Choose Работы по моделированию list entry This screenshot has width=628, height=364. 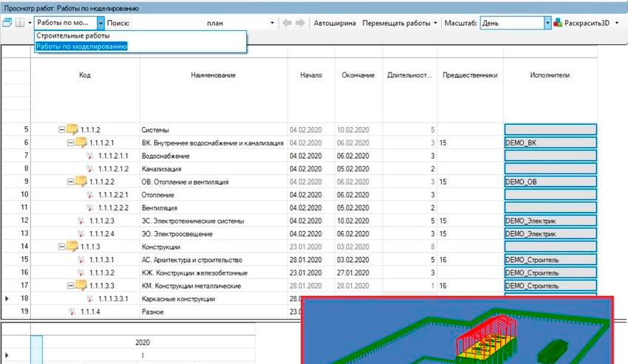click(x=81, y=46)
